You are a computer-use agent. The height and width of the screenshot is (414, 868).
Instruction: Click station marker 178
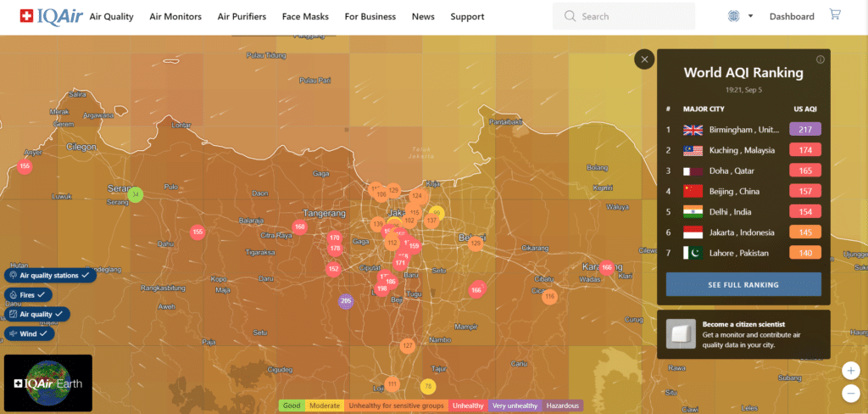tap(334, 249)
